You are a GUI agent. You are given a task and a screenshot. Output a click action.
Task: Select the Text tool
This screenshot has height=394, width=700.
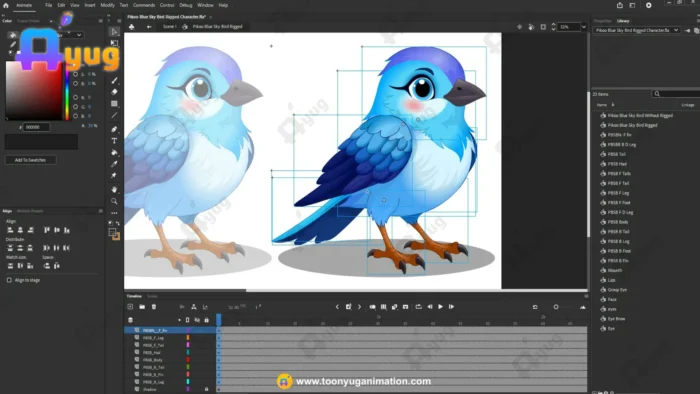pyautogui.click(x=114, y=141)
